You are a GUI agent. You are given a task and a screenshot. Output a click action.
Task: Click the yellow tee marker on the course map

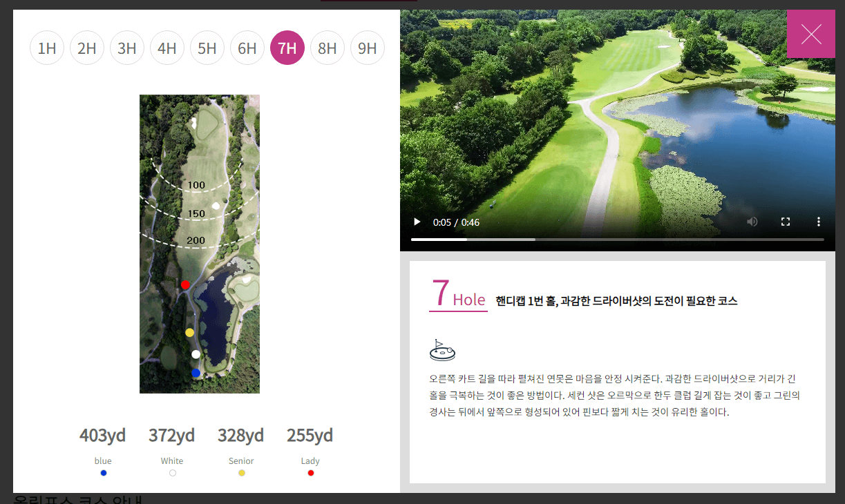pyautogui.click(x=191, y=332)
